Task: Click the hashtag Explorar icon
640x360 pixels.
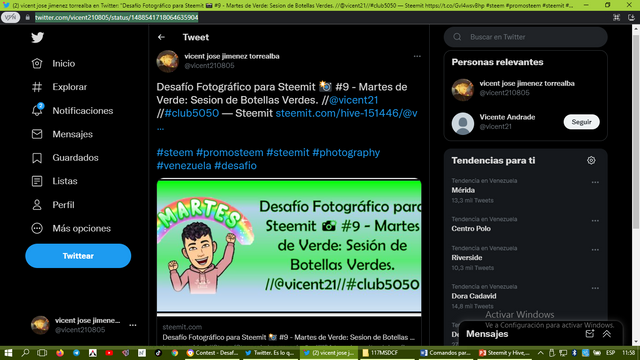Action: (37, 87)
